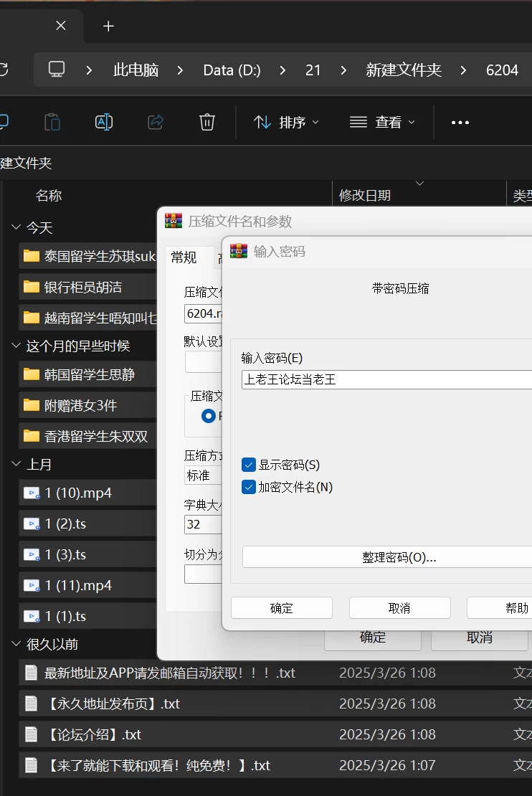Viewport: 532px width, 796px height.
Task: Click the computer monitor icon in address bar
Action: click(57, 69)
